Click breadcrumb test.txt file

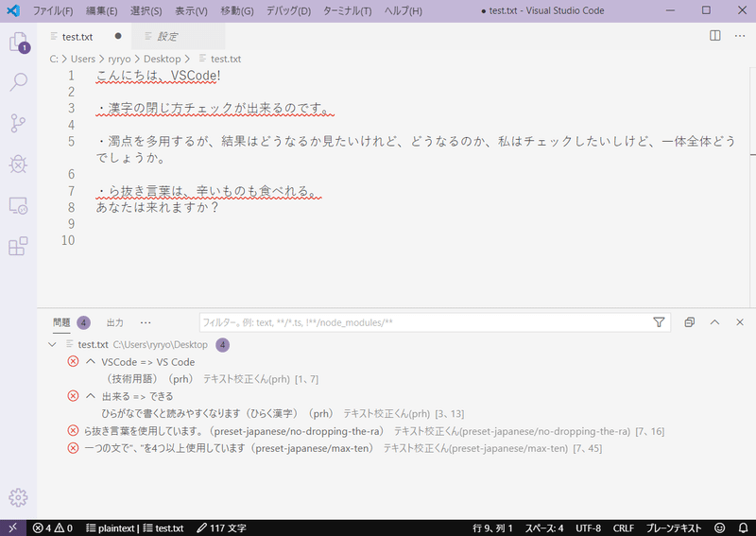226,59
